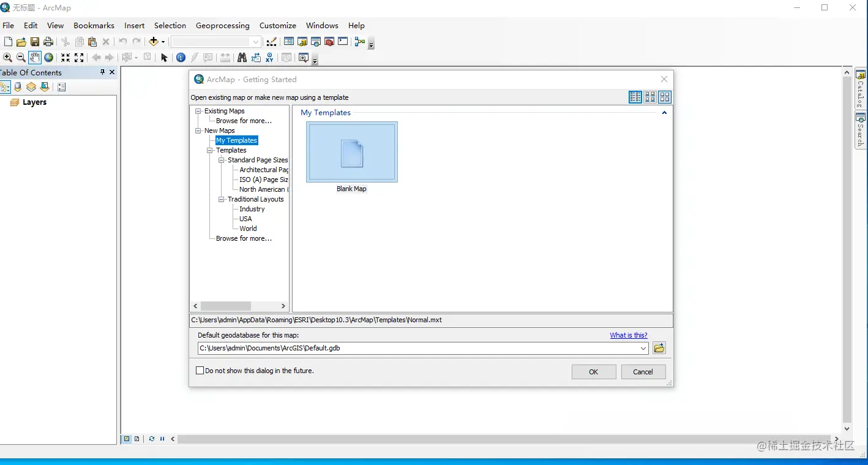Viewport: 868px width, 465px height.
Task: Switch to Data View at bottom
Action: pos(127,439)
